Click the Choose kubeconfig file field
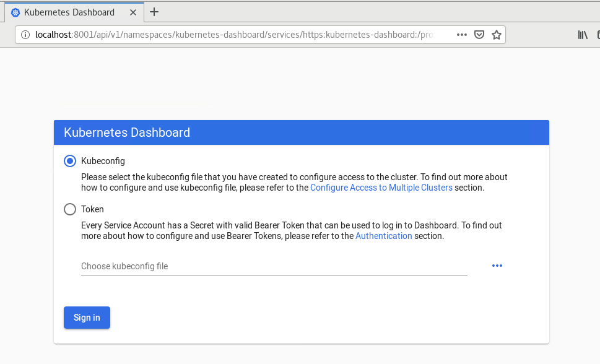This screenshot has width=600, height=364. pos(274,266)
